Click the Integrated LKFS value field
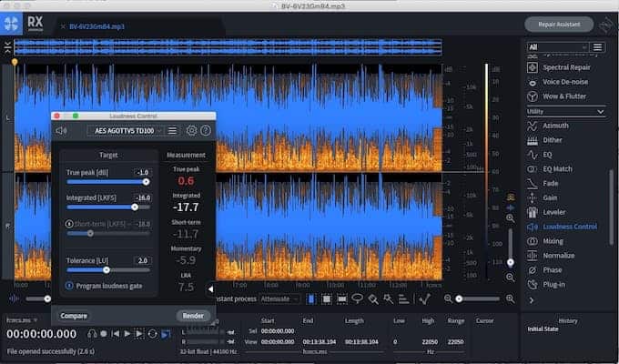This screenshot has width=619, height=364. tap(143, 197)
